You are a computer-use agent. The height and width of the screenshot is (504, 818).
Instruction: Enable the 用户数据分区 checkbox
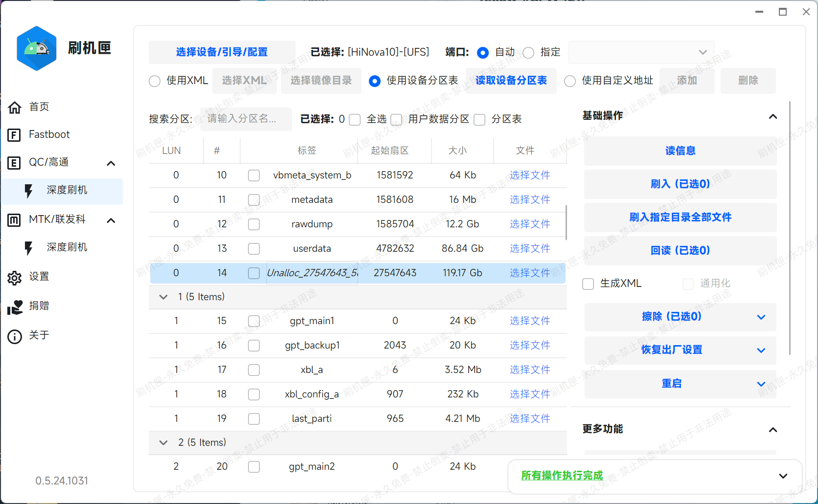pyautogui.click(x=397, y=120)
